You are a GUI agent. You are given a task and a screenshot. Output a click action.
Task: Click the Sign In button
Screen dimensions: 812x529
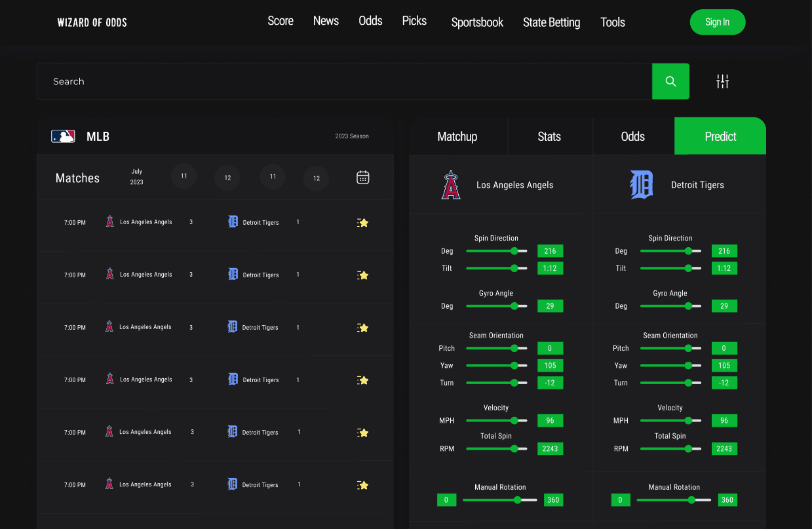(x=718, y=22)
